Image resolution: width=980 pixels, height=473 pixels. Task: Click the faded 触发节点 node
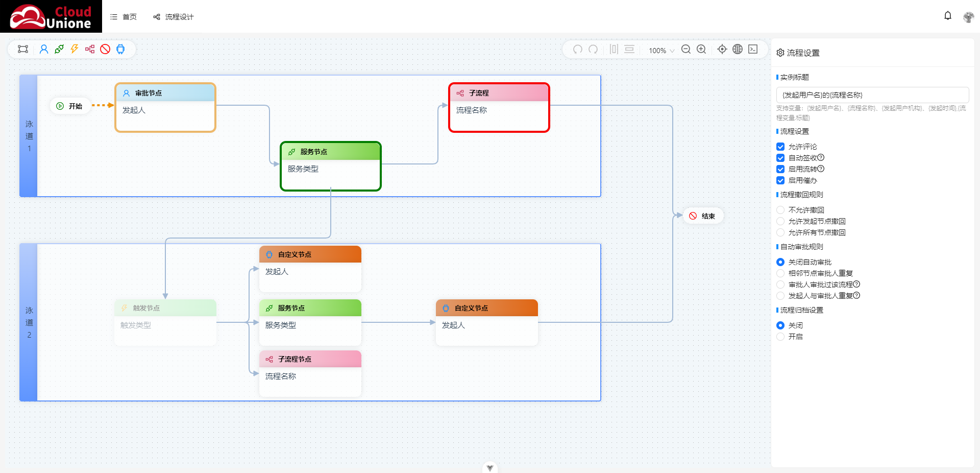[x=165, y=322]
